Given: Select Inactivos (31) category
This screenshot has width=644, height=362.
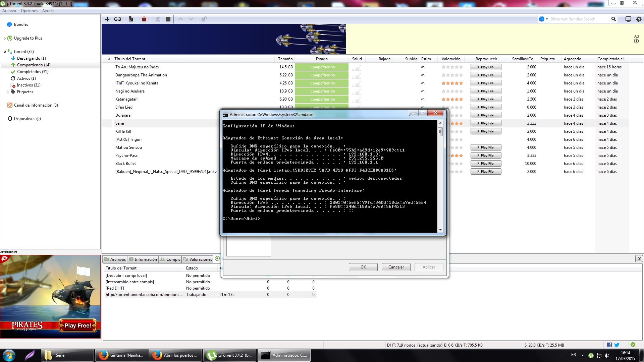Looking at the screenshot, I should tap(29, 85).
